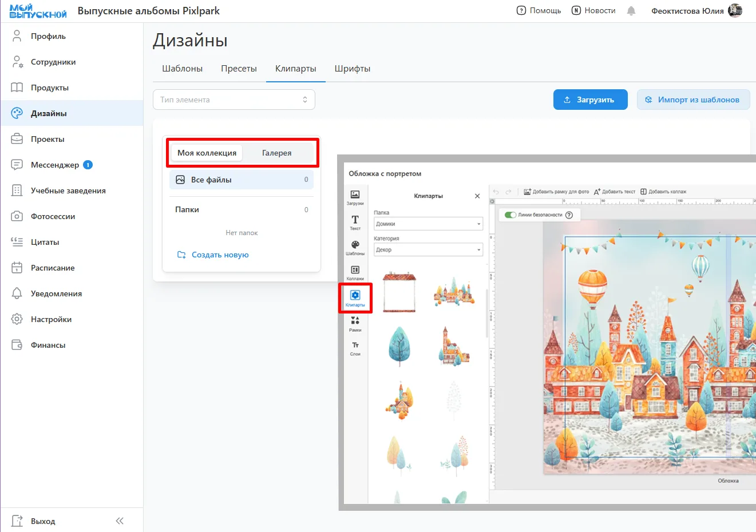The height and width of the screenshot is (532, 756).
Task: Select the Все файлы row
Action: point(242,180)
